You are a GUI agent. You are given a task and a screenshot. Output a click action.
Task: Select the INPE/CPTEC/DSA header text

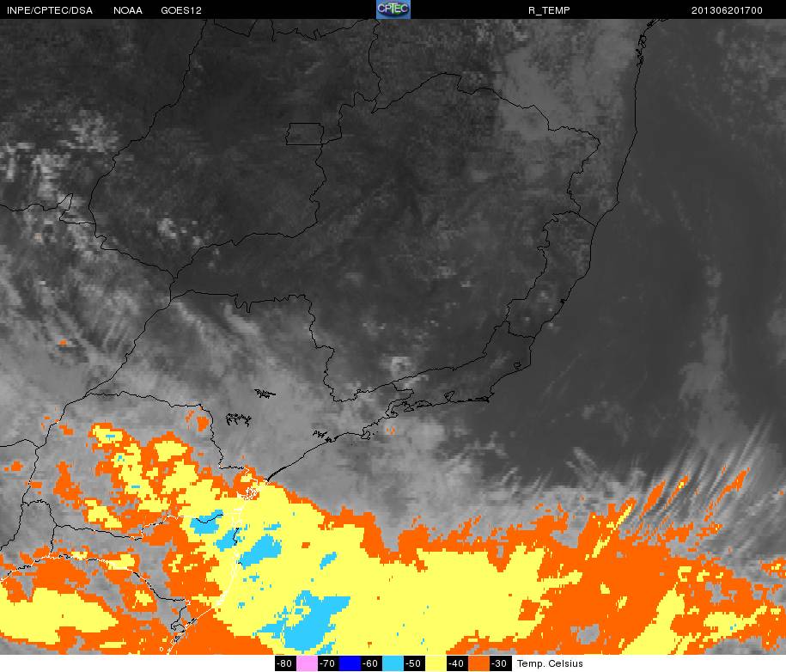pos(50,10)
